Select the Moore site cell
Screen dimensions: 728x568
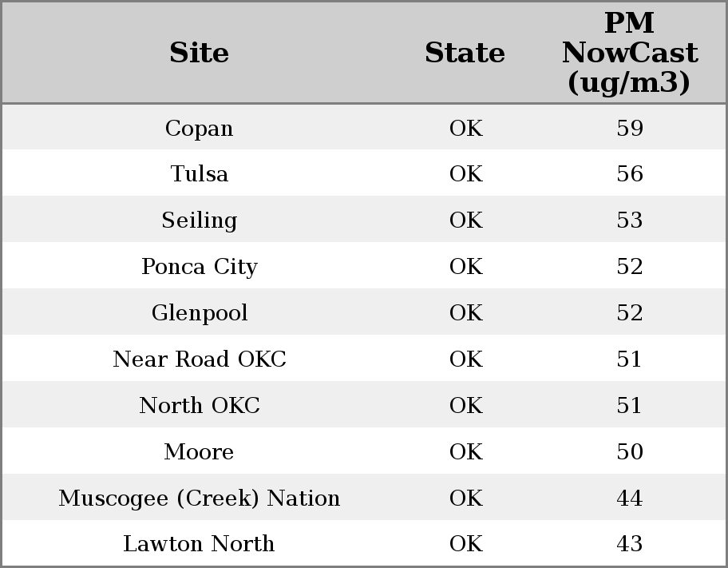199,452
